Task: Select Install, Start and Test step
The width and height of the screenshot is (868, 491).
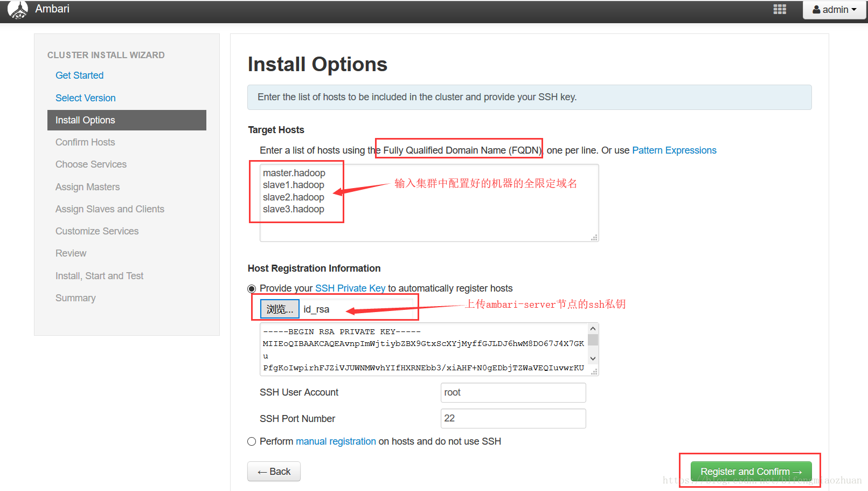Action: (99, 276)
